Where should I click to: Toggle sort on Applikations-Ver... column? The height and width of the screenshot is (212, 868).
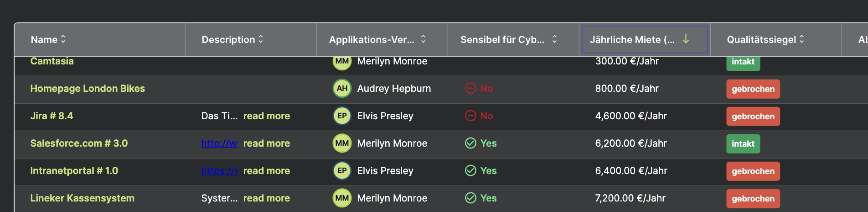coord(424,39)
